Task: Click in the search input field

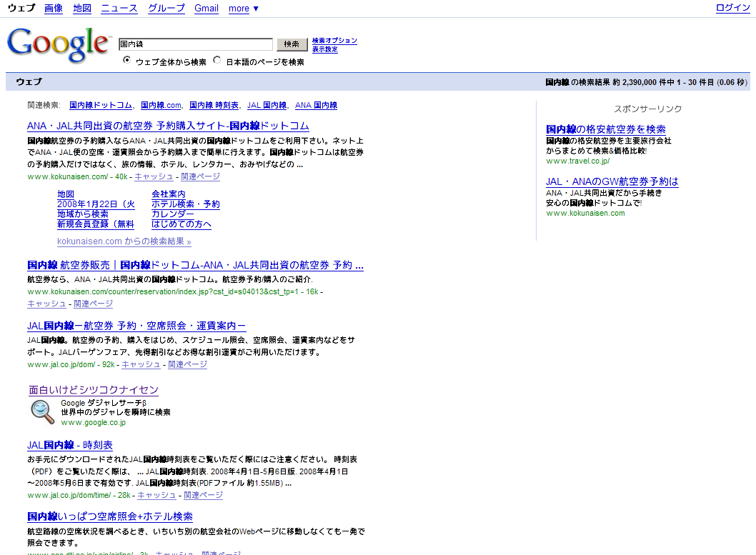Action: pyautogui.click(x=196, y=44)
